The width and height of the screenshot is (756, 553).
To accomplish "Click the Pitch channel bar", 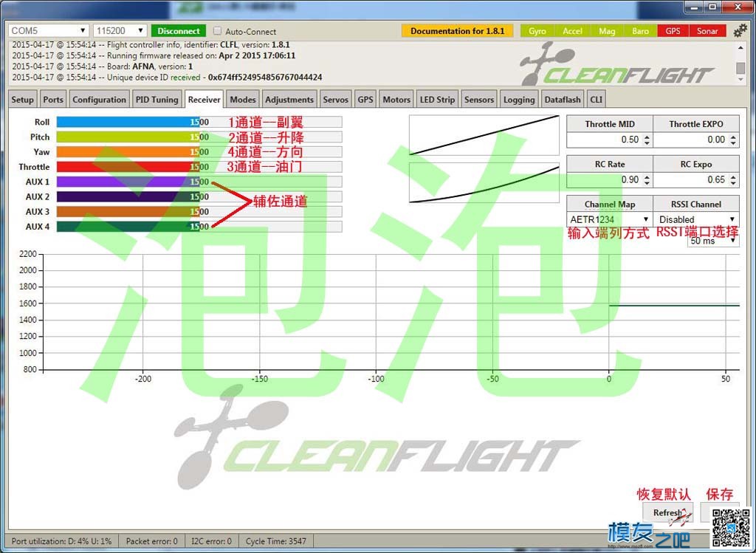I will coord(199,137).
